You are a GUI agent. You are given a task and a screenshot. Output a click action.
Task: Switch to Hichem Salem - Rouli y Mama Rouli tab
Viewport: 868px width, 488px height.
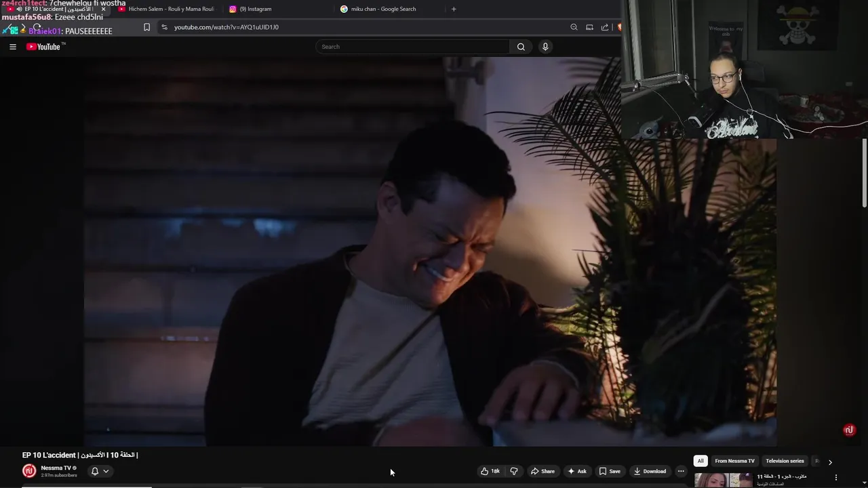pos(166,9)
